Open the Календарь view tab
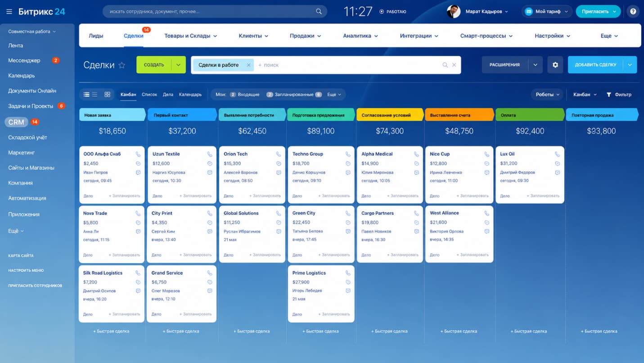 (190, 95)
